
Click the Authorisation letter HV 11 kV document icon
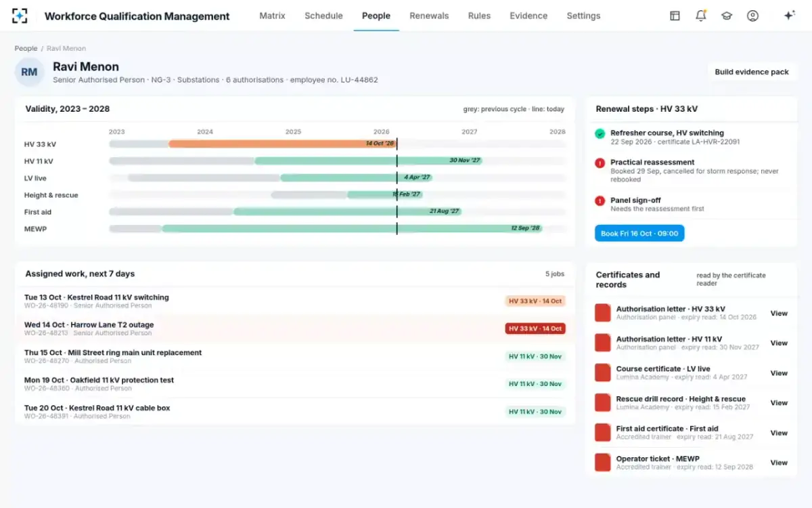point(602,343)
